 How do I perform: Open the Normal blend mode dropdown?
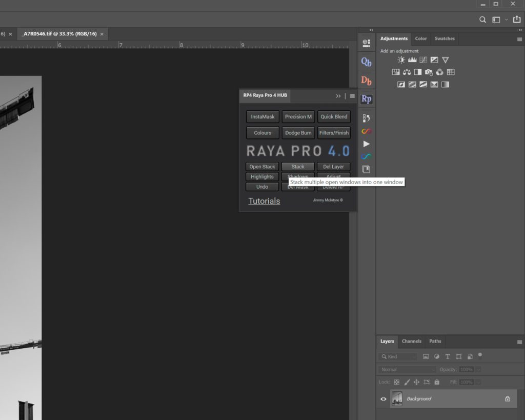tap(408, 369)
